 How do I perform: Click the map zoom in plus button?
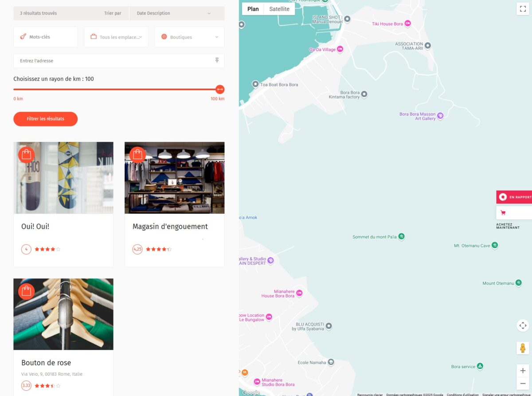[x=523, y=371]
